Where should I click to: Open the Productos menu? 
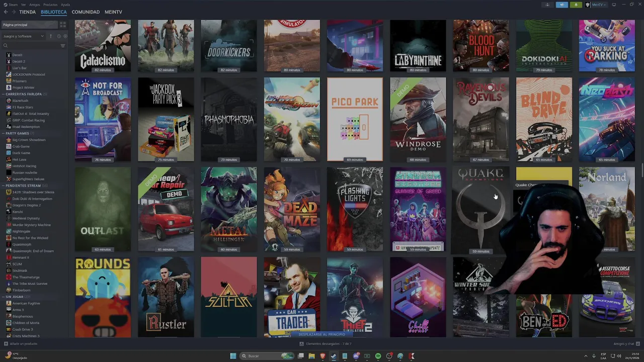50,5
